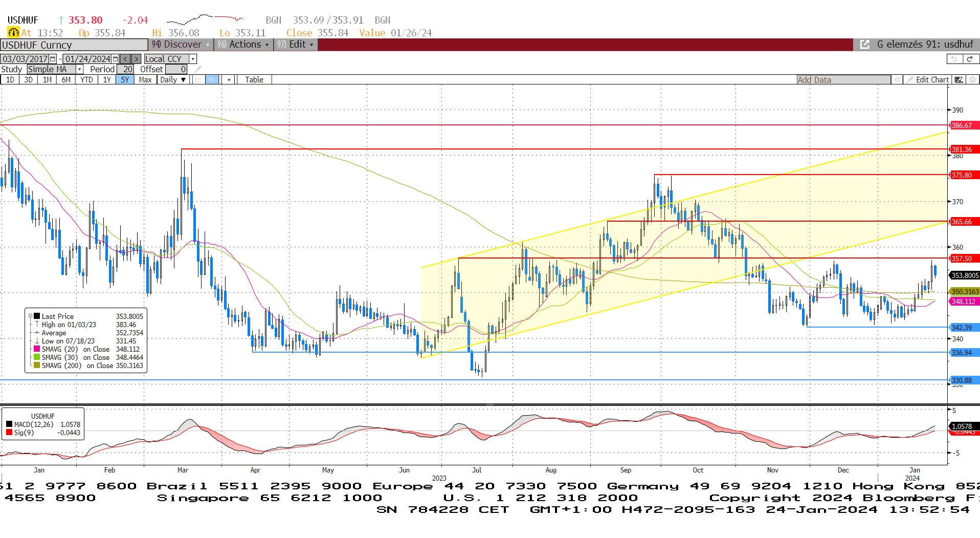Select the candlestick chart style icon
Screen dimensions: 980x538
coord(212,80)
